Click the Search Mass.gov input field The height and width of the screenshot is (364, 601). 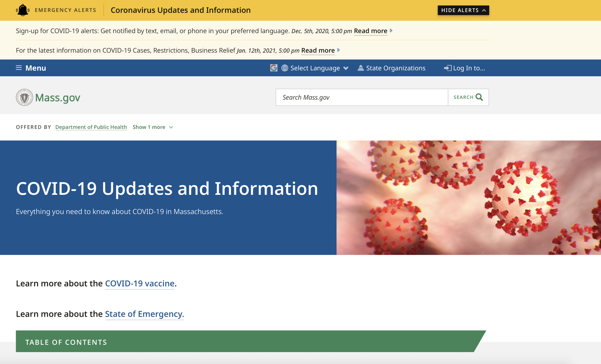(362, 97)
